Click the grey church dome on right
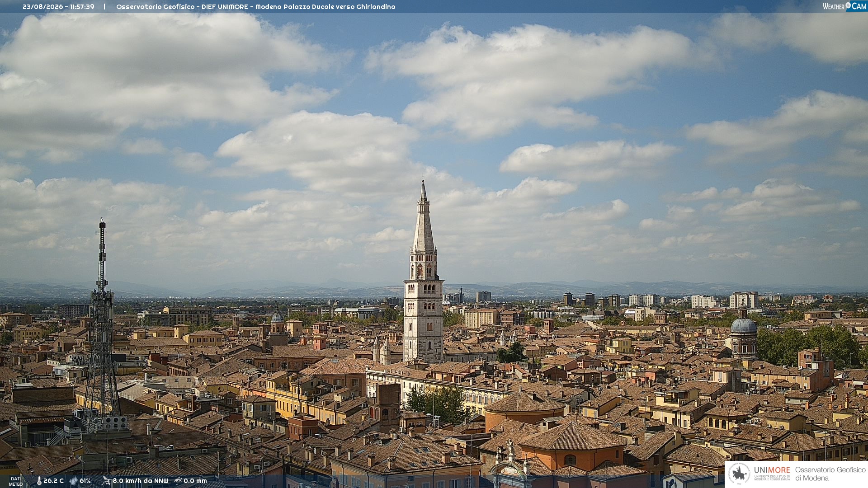Screen dimensions: 868x488 743,334
